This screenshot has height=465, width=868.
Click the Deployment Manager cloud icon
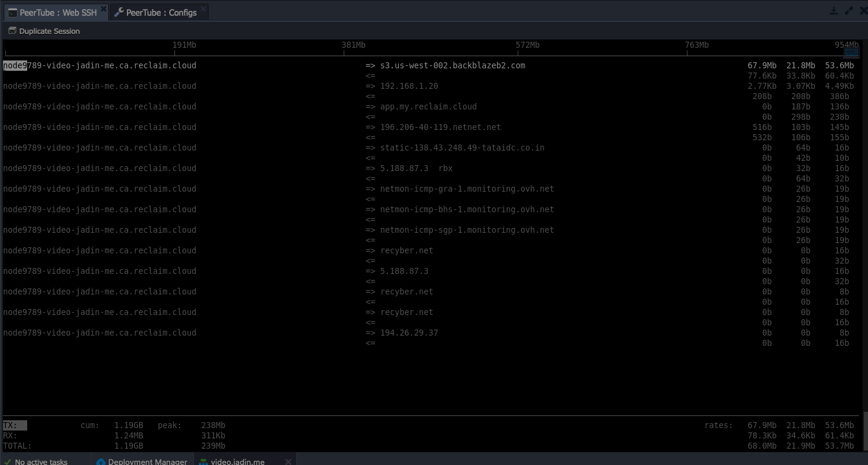tap(101, 462)
